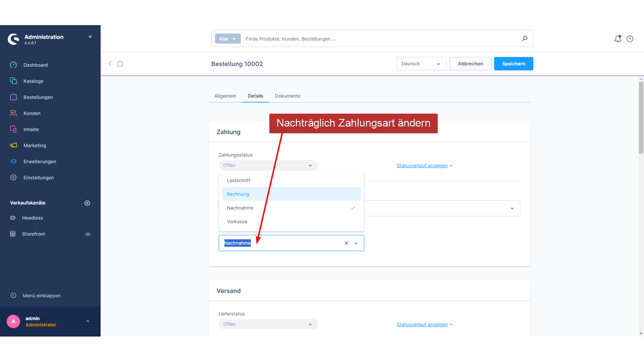Pick Vorkasse payment method
Screen dimensions: 644x362
click(x=292, y=222)
